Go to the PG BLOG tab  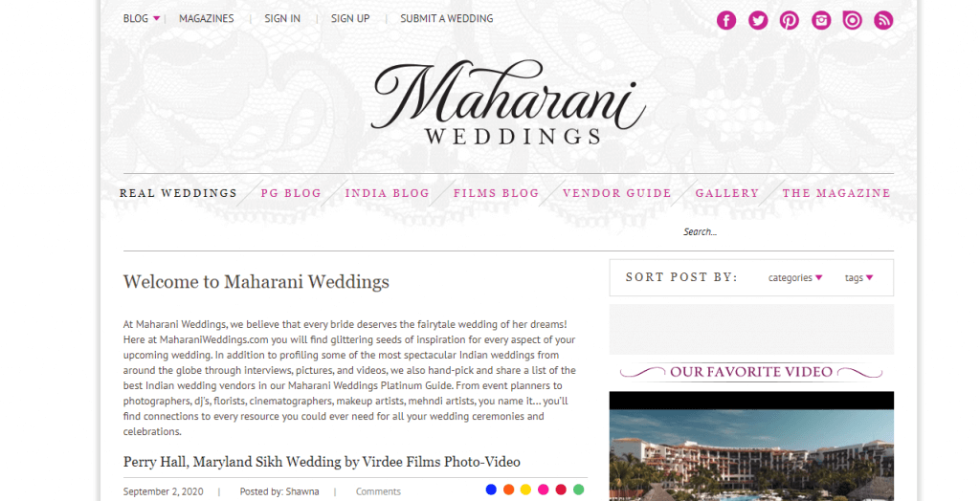291,193
